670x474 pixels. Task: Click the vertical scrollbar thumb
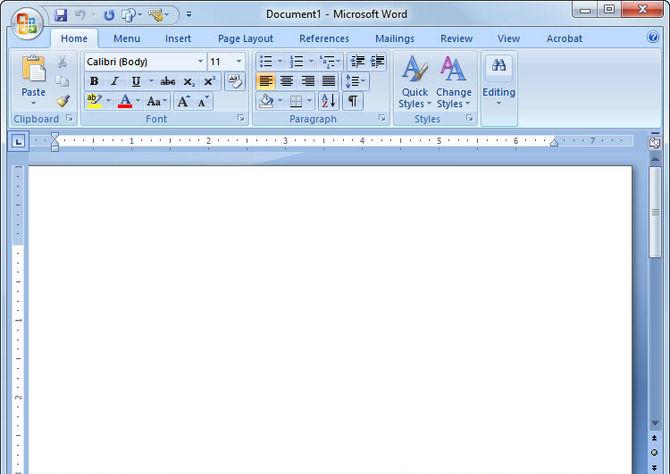point(654,212)
